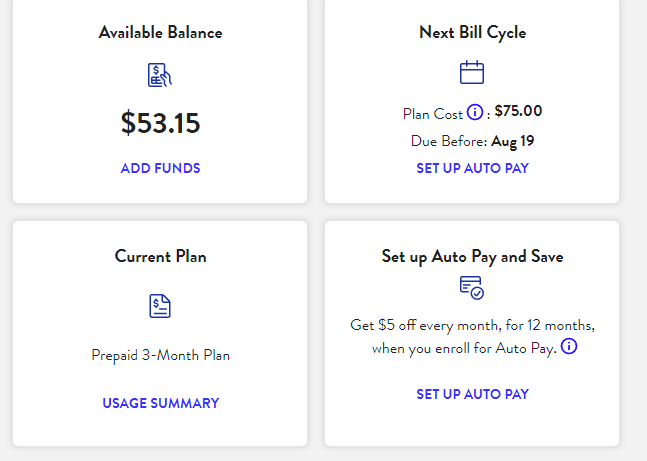
Task: Click the Get $5 off every month text
Action: (472, 326)
